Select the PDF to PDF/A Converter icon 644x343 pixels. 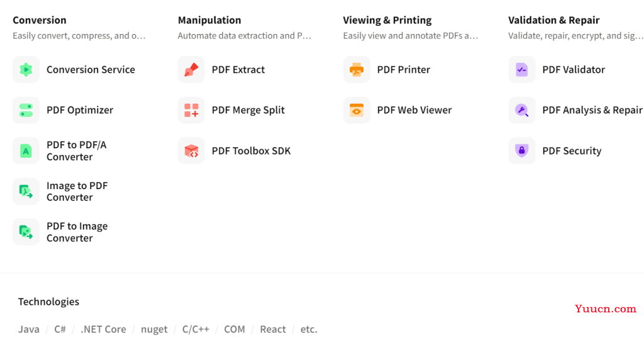[x=26, y=151]
